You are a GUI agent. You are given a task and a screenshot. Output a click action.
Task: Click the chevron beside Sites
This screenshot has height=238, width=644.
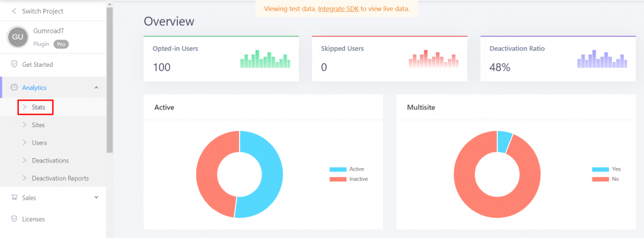click(x=25, y=125)
